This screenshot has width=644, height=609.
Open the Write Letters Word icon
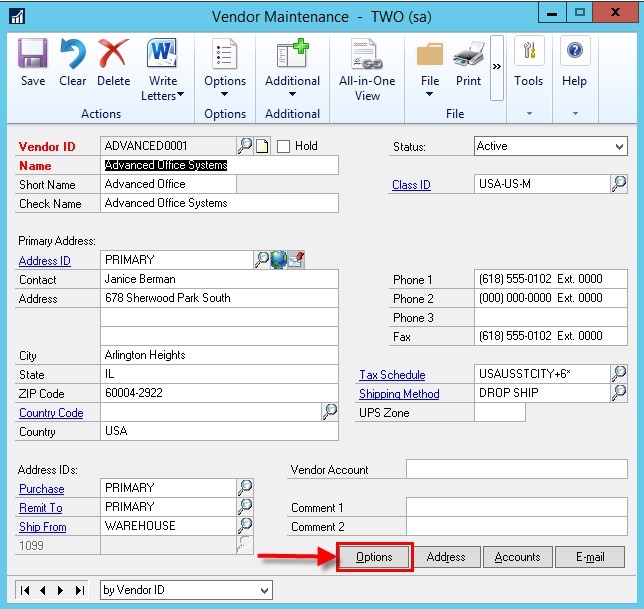162,53
